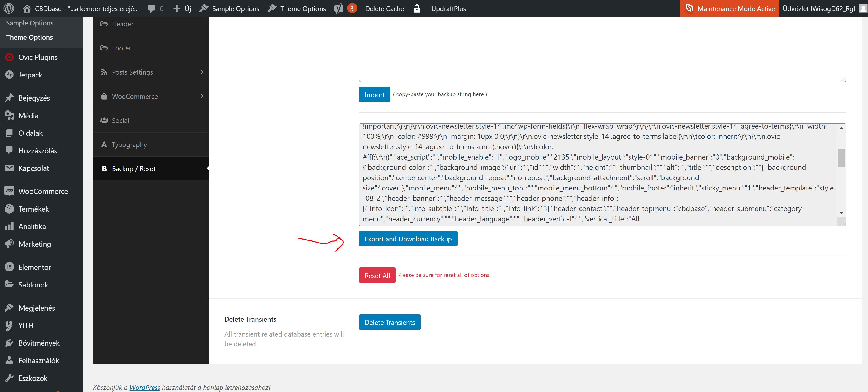Open Theme Options in the sidebar

tap(30, 37)
